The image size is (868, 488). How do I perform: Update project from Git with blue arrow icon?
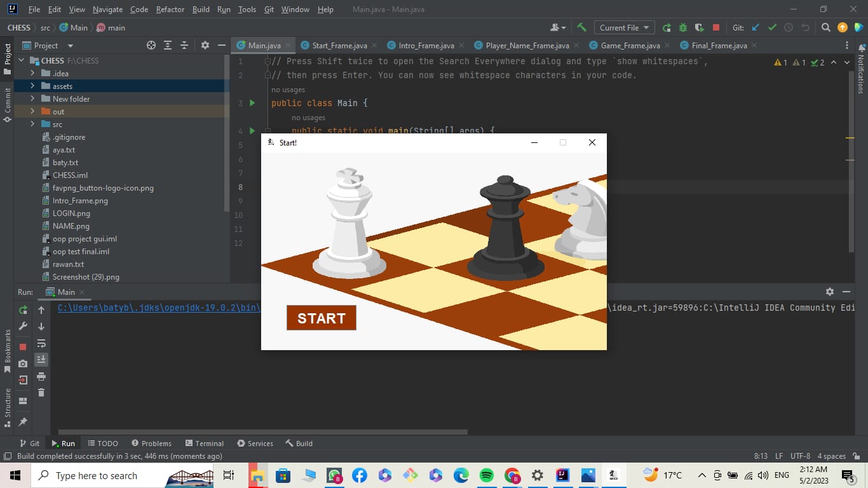[x=756, y=27]
